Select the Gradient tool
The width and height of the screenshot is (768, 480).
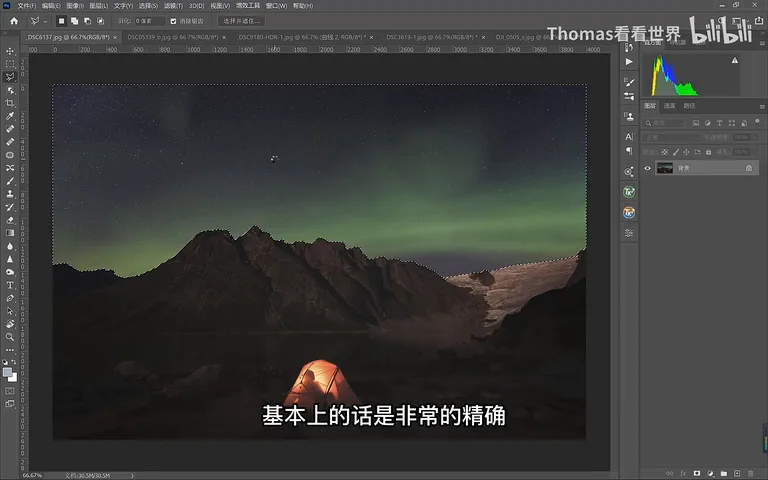(x=10, y=233)
